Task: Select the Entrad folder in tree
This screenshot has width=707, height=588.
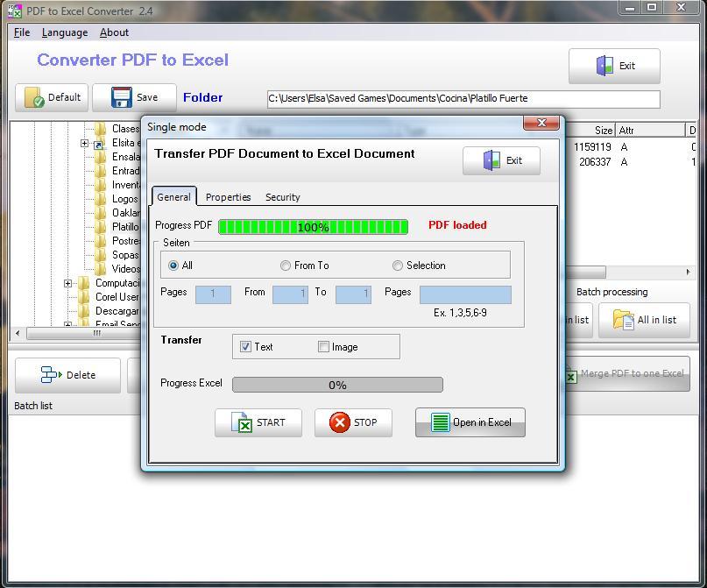Action: [x=126, y=171]
